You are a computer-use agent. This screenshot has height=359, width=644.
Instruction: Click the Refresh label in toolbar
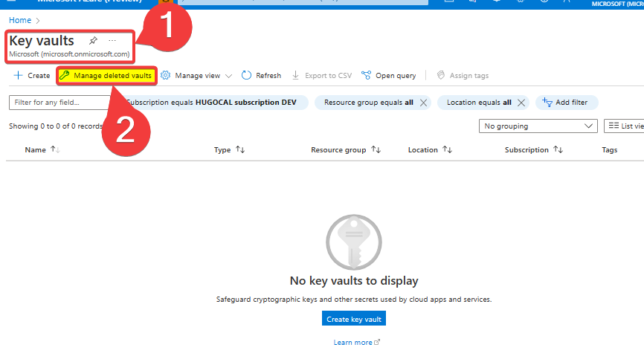click(268, 76)
